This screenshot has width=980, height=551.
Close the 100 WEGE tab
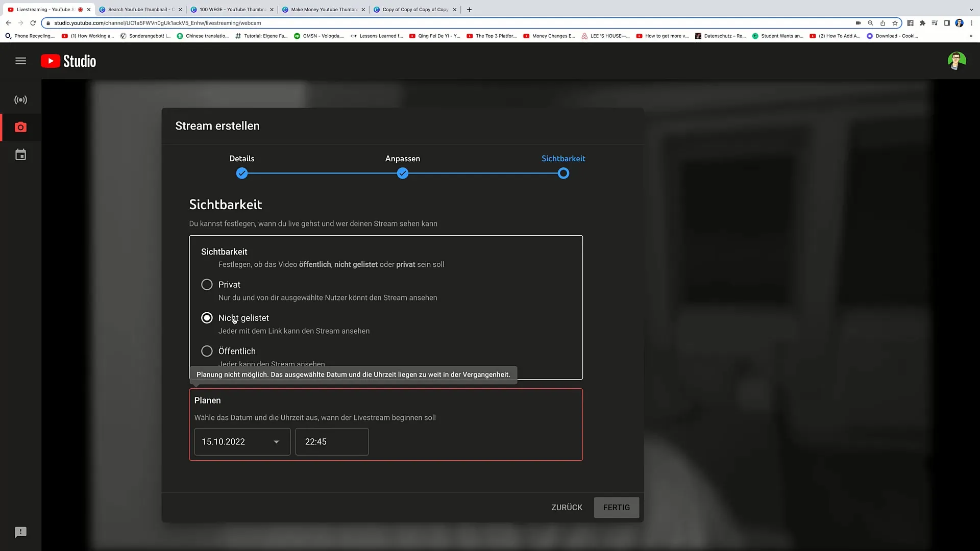(x=272, y=9)
